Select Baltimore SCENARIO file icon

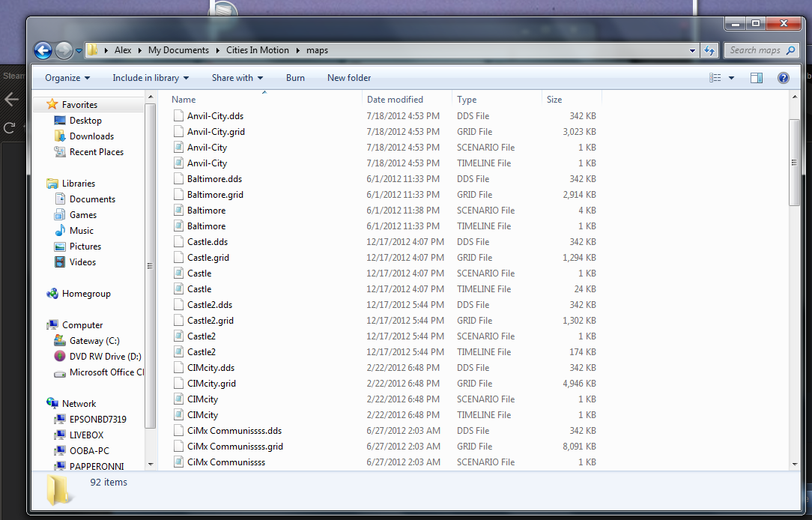[179, 211]
